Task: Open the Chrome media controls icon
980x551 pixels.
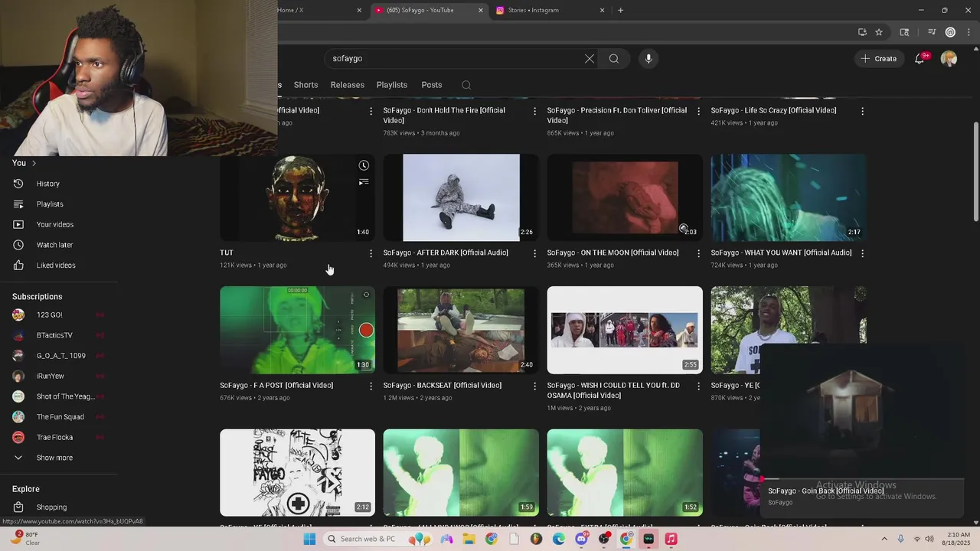Action: pyautogui.click(x=932, y=32)
